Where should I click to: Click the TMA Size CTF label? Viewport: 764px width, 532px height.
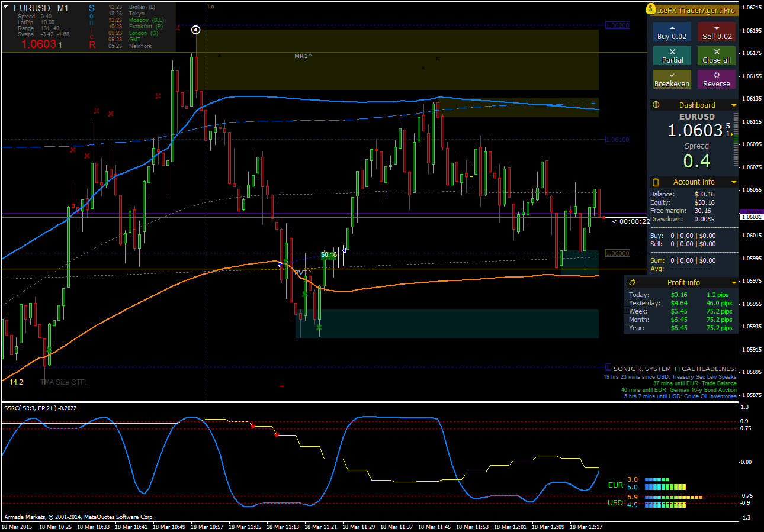click(x=63, y=382)
